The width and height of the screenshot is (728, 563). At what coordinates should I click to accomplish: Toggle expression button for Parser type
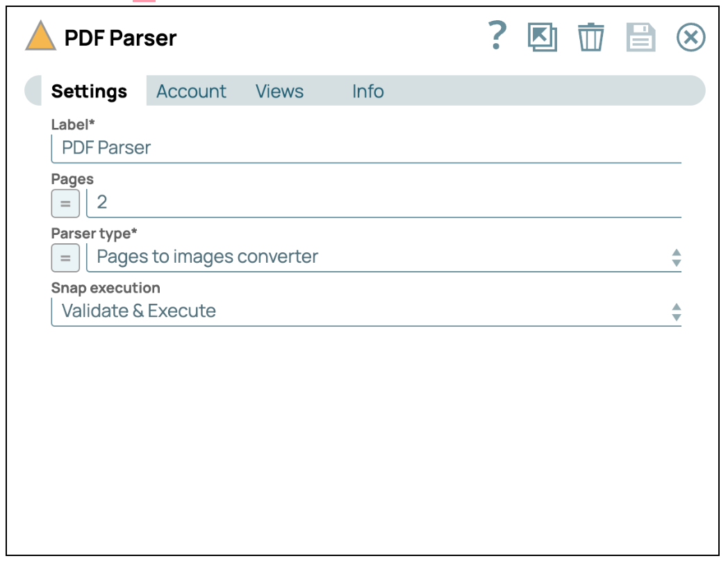point(65,258)
